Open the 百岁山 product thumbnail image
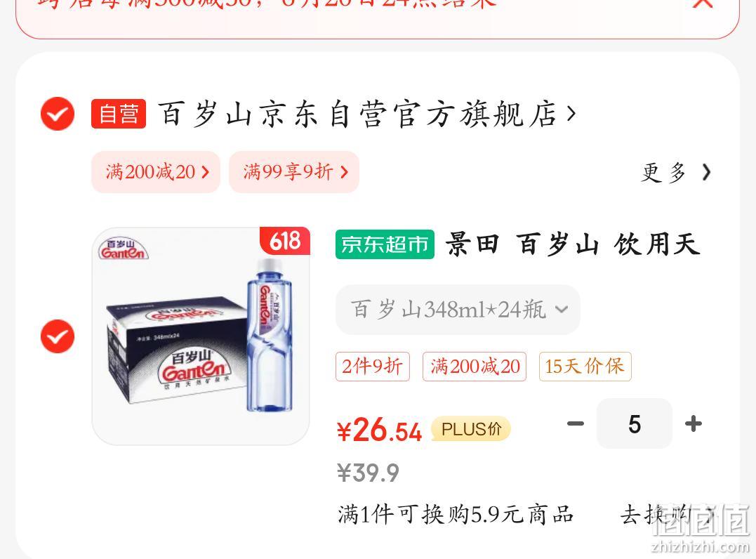756x559 pixels. 201,336
